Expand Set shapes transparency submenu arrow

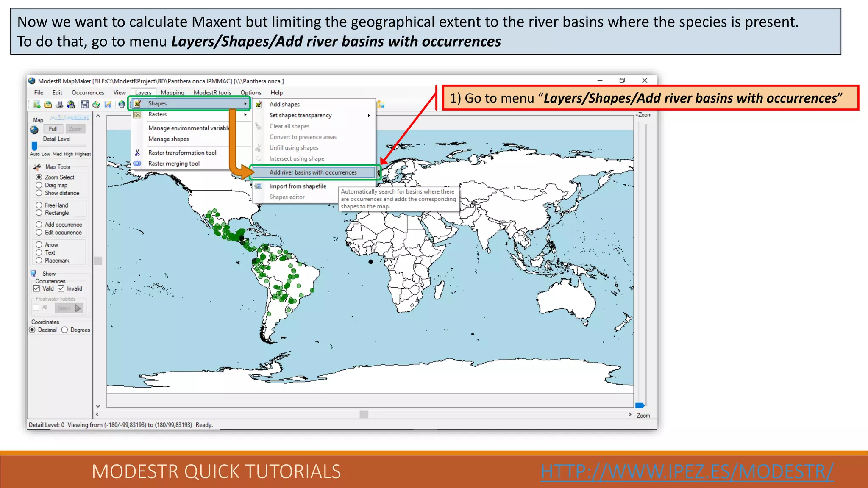pos(369,115)
